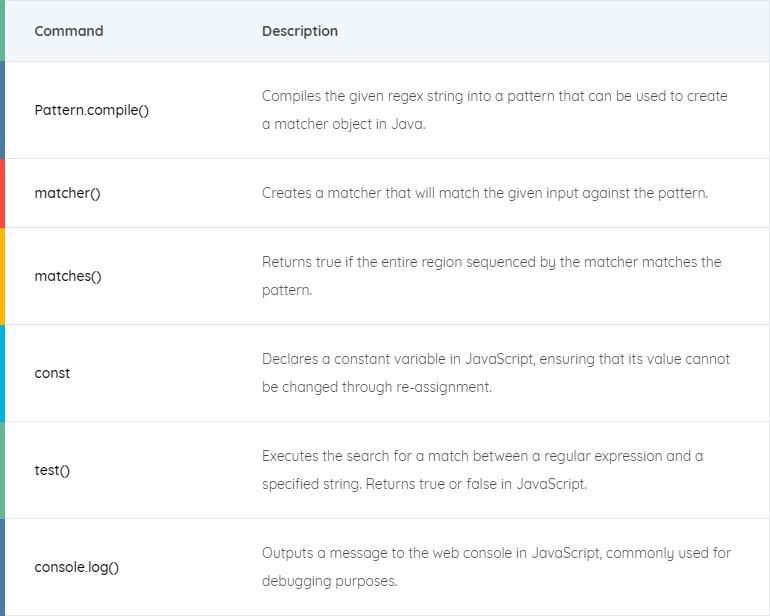Image resolution: width=770 pixels, height=616 pixels.
Task: Select the test() command cell
Action: click(52, 470)
